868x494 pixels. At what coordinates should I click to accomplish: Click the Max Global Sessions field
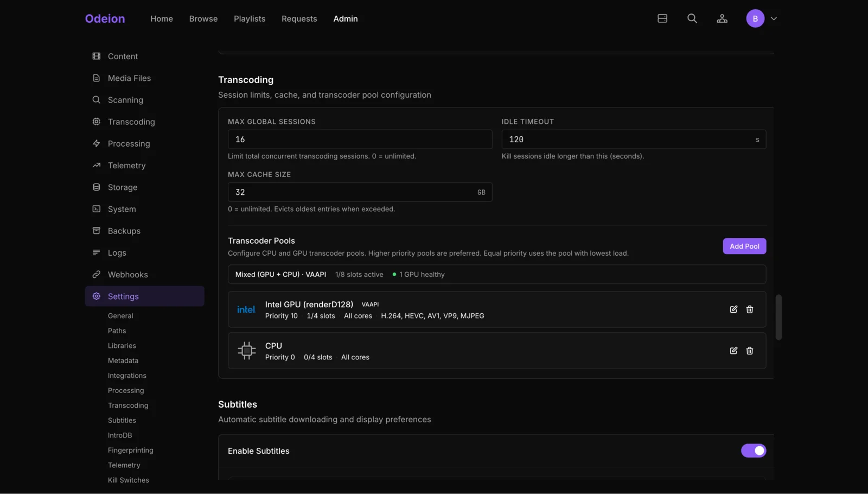(x=360, y=140)
